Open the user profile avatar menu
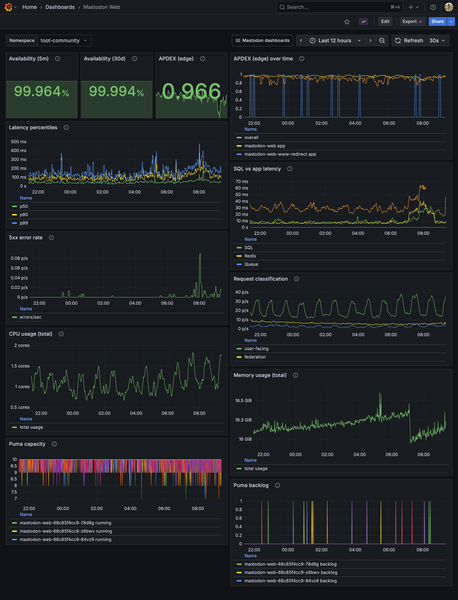Image resolution: width=458 pixels, height=600 pixels. click(x=449, y=7)
